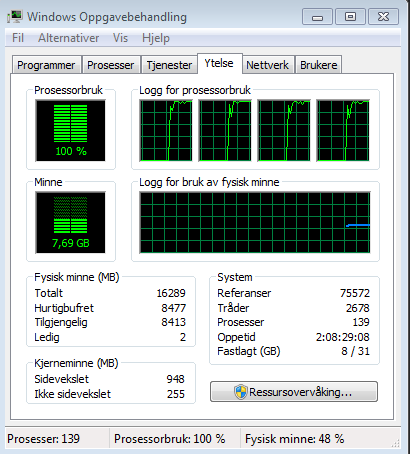Switch to the Nettverk tab
The image size is (410, 454).
[x=268, y=65]
